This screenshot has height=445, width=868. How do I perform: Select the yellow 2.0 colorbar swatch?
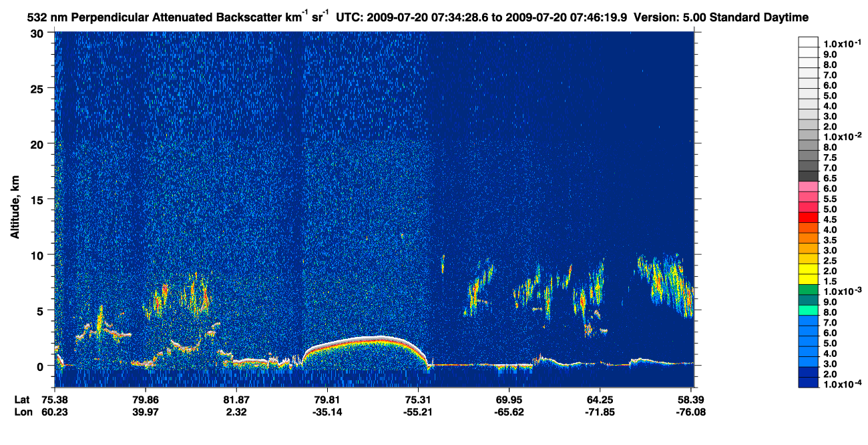[x=808, y=270]
